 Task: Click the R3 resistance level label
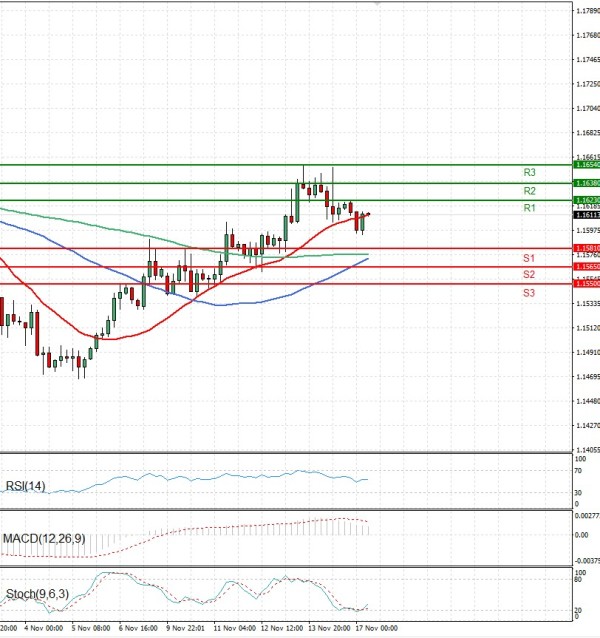click(530, 172)
